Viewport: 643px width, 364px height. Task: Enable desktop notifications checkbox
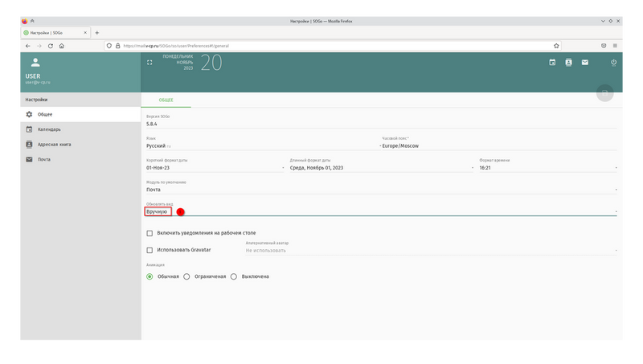(x=149, y=233)
